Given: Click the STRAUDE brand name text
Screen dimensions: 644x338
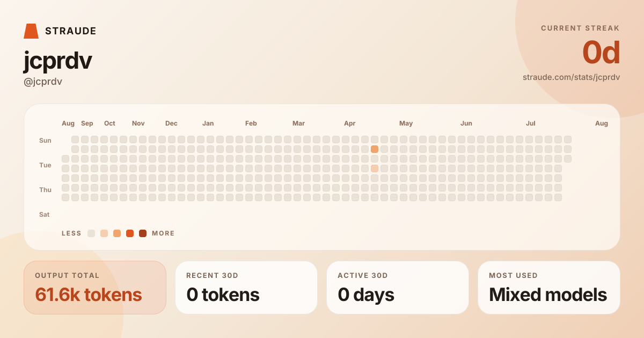Looking at the screenshot, I should point(71,31).
